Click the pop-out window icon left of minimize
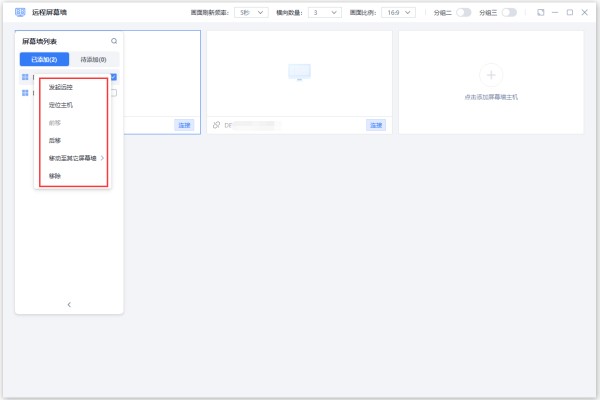 click(x=541, y=13)
